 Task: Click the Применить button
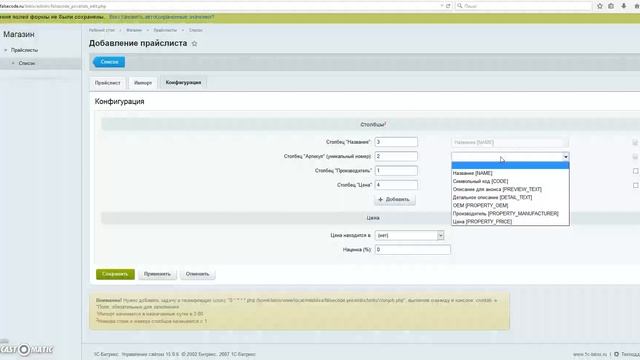coord(157,274)
